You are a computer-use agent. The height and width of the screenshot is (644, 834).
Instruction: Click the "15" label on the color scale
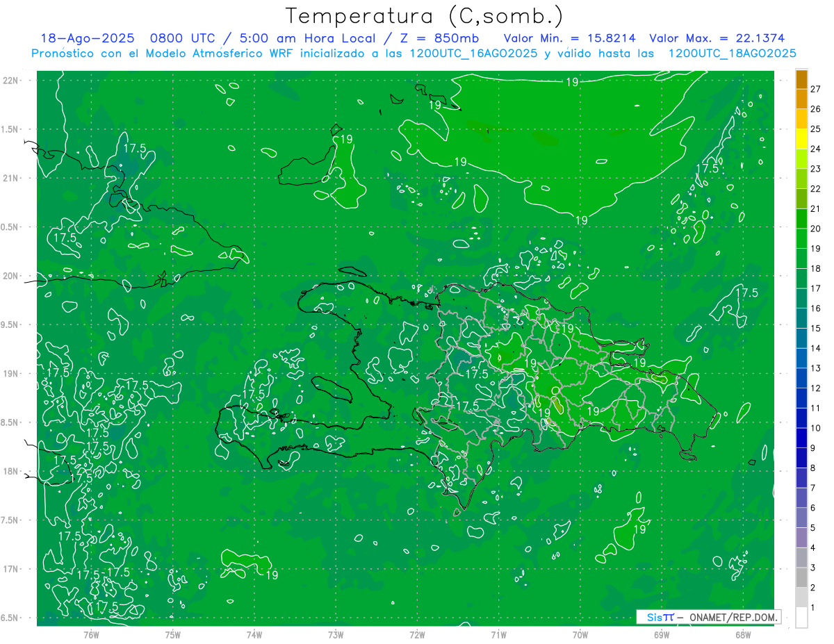coord(816,329)
